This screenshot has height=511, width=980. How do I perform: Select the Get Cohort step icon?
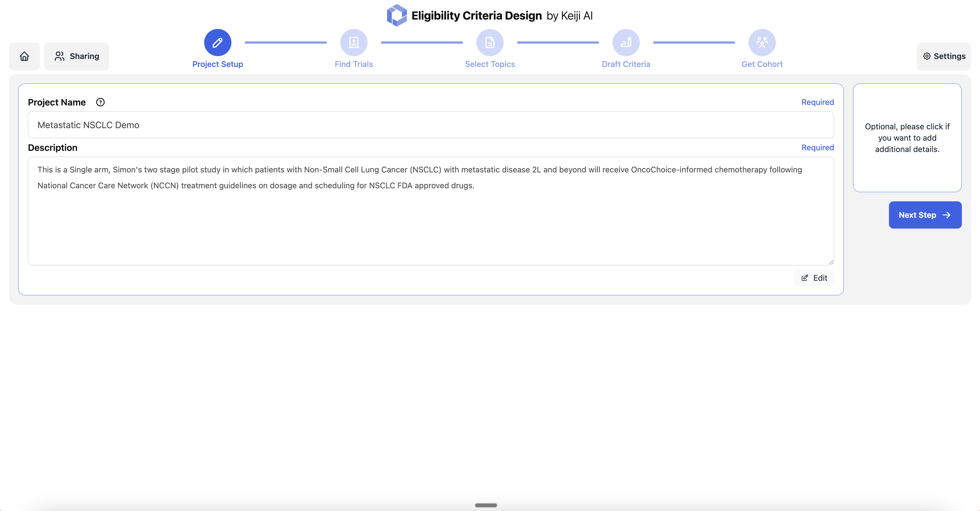pyautogui.click(x=762, y=43)
